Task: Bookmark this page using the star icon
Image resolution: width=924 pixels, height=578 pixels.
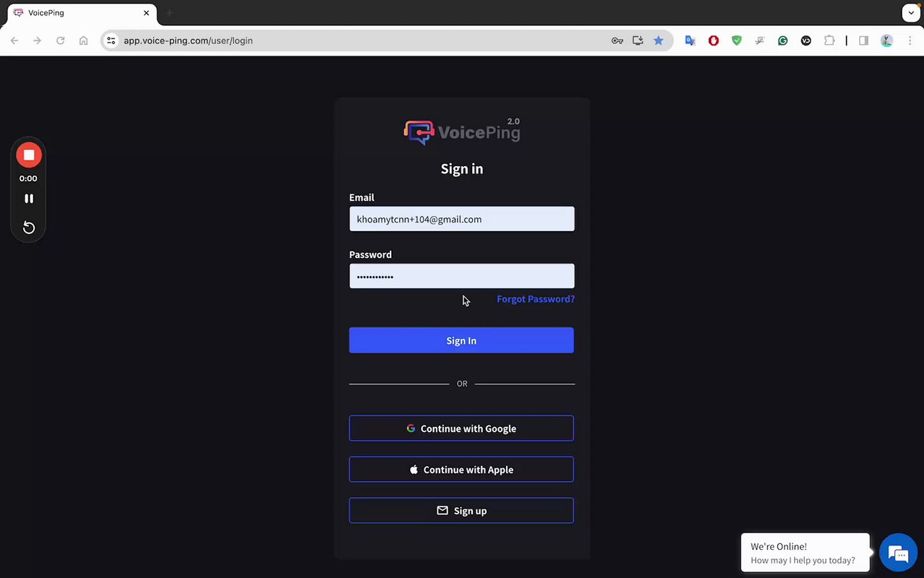Action: (x=658, y=40)
